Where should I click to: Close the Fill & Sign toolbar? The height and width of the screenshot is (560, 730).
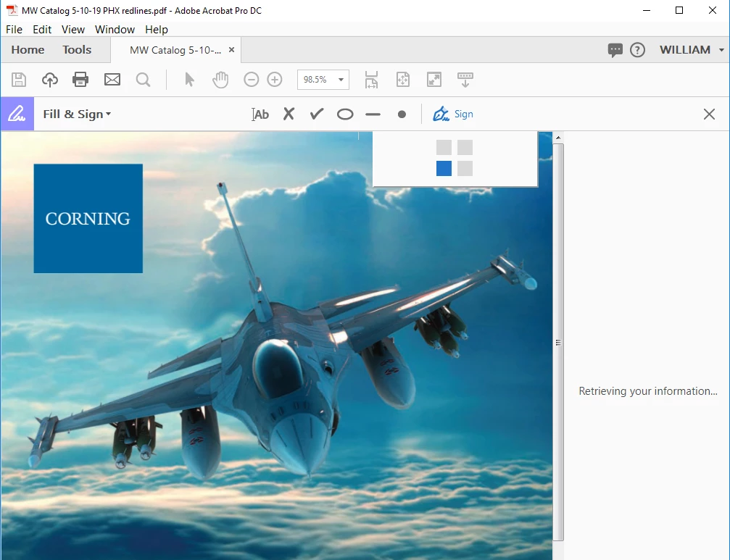coord(709,114)
